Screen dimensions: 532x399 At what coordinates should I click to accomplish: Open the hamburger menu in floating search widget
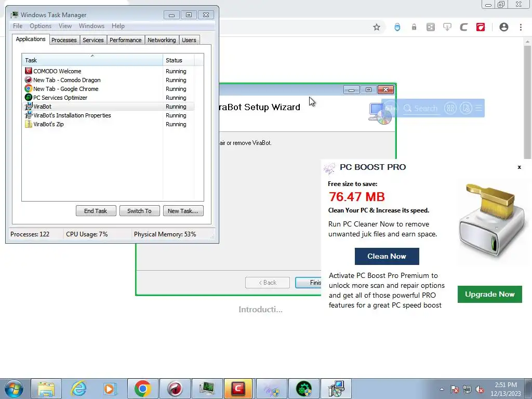[x=478, y=108]
